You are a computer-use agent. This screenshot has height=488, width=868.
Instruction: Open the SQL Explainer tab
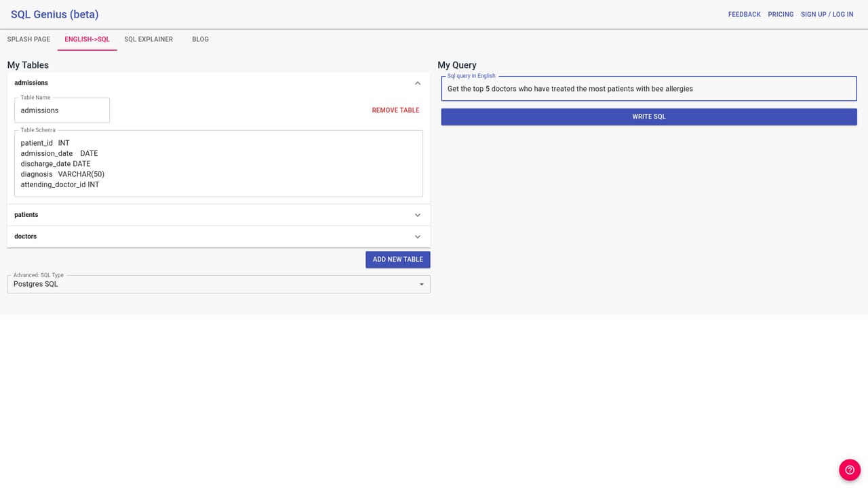point(149,39)
